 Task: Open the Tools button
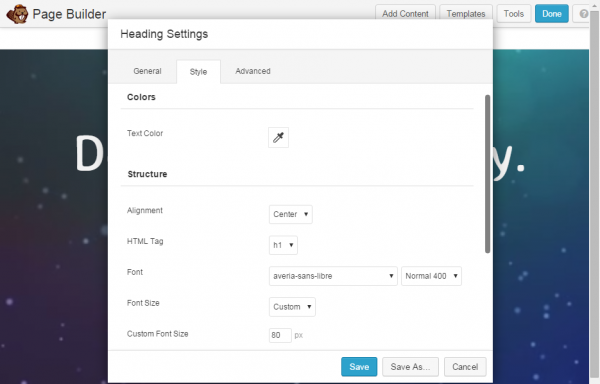point(514,14)
